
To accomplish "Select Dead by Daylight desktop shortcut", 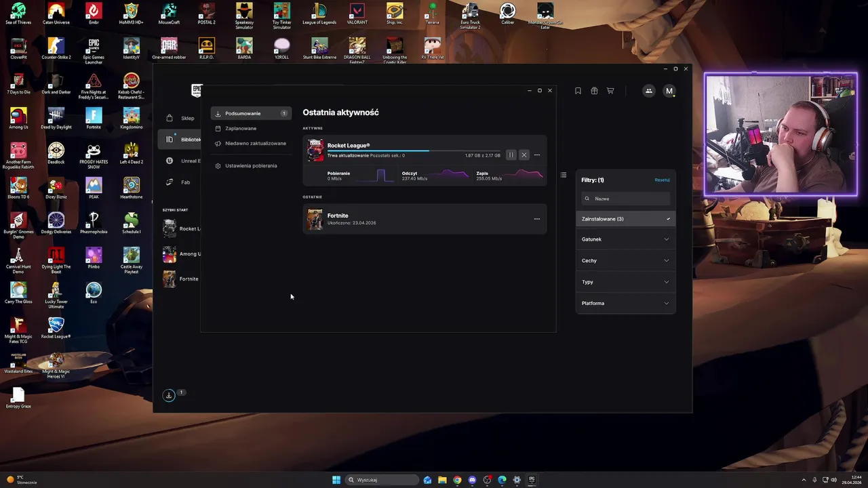I will point(56,119).
